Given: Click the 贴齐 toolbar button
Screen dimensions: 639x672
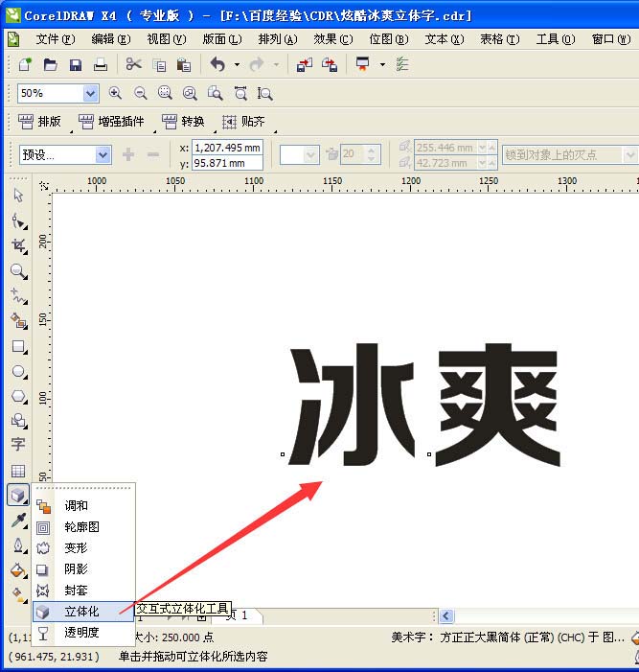Looking at the screenshot, I should click(x=243, y=122).
